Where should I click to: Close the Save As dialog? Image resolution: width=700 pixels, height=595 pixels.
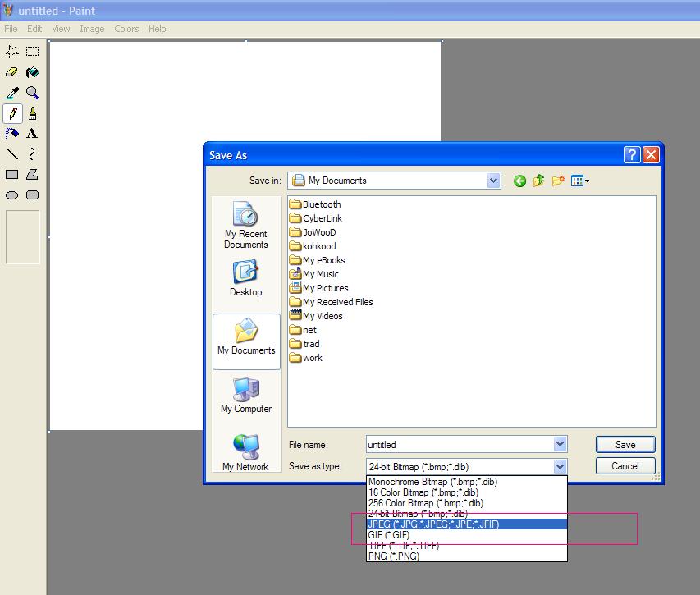tap(652, 155)
